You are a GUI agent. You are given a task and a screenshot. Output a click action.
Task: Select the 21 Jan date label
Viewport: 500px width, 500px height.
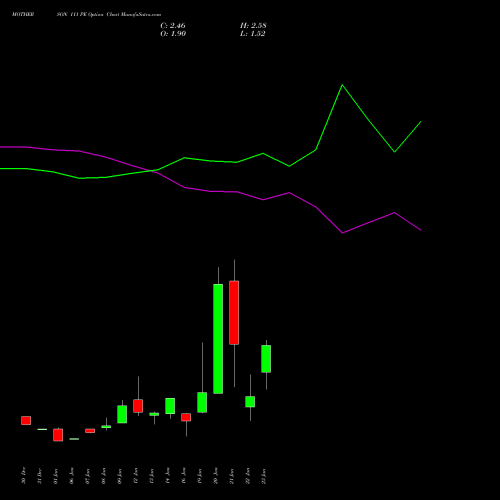[x=231, y=476]
